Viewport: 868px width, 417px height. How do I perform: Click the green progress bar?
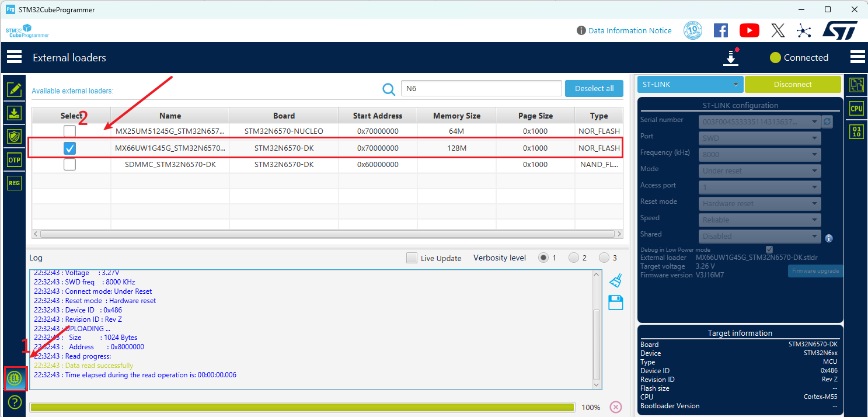pos(302,407)
